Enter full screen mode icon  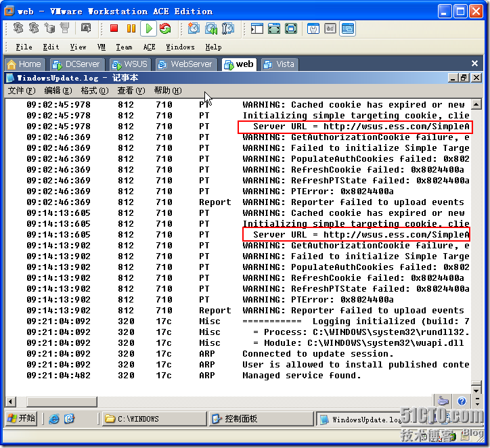point(291,28)
